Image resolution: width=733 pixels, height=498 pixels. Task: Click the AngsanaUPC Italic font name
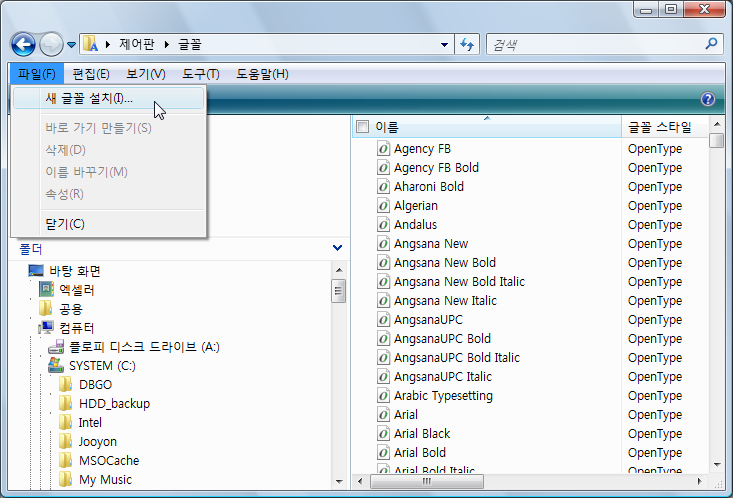click(443, 376)
